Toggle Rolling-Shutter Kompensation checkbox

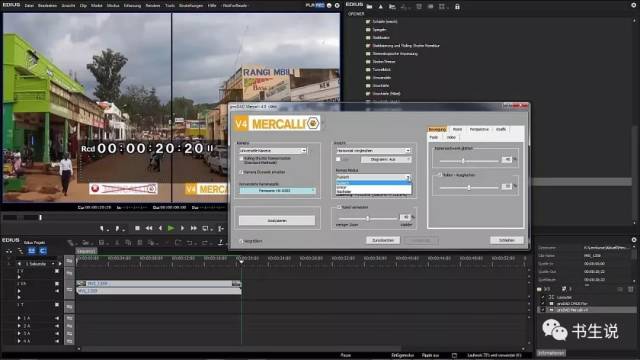coord(241,158)
